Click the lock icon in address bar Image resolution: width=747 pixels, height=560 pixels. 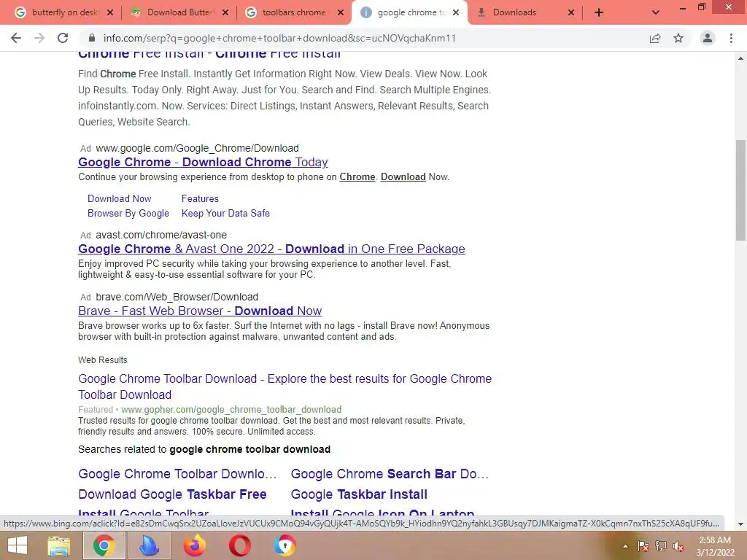click(x=92, y=38)
